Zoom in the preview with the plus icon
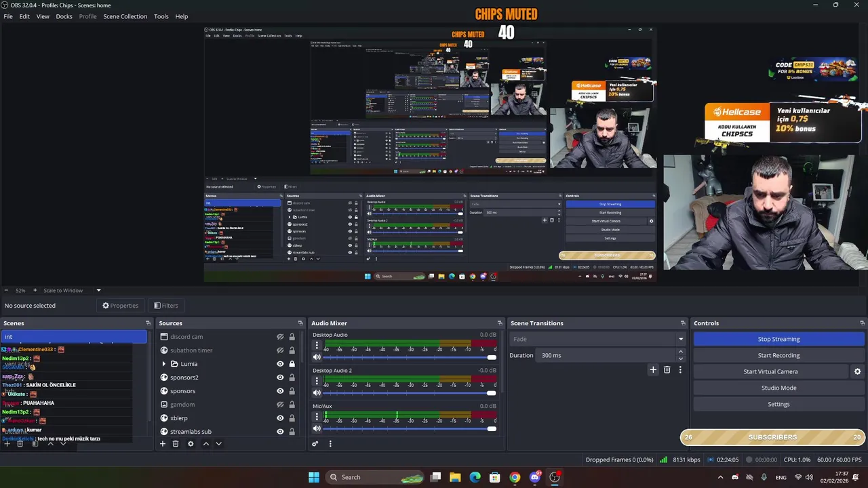This screenshot has width=868, height=488. coord(35,290)
